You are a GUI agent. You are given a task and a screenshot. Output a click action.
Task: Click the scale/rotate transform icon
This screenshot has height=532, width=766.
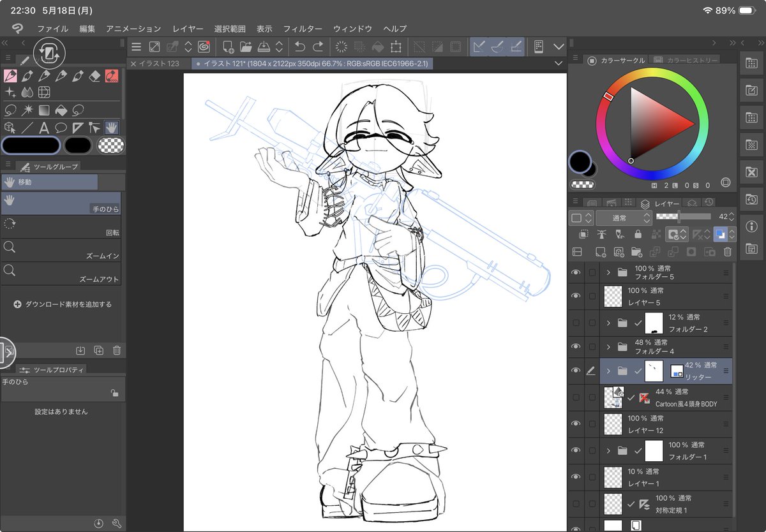pos(396,47)
